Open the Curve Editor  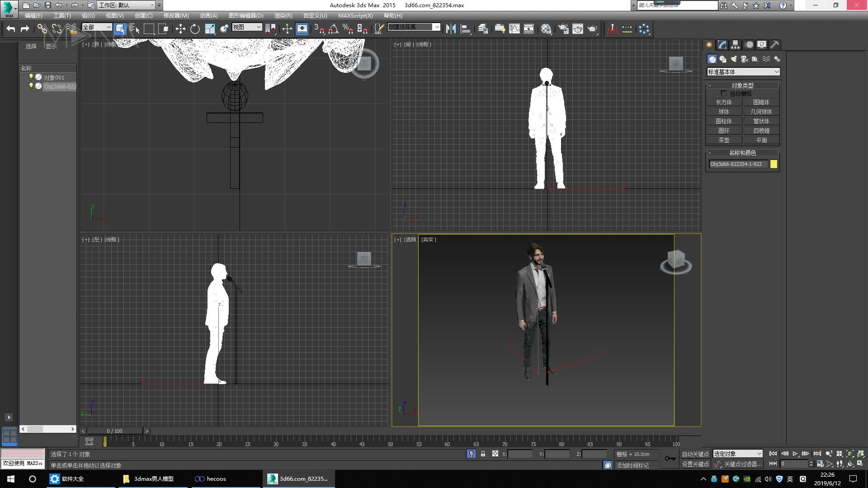click(514, 29)
